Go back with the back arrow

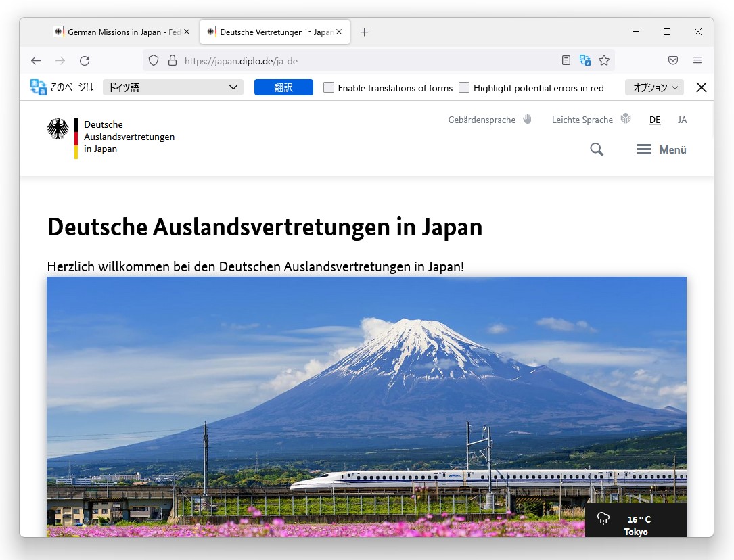pos(36,60)
